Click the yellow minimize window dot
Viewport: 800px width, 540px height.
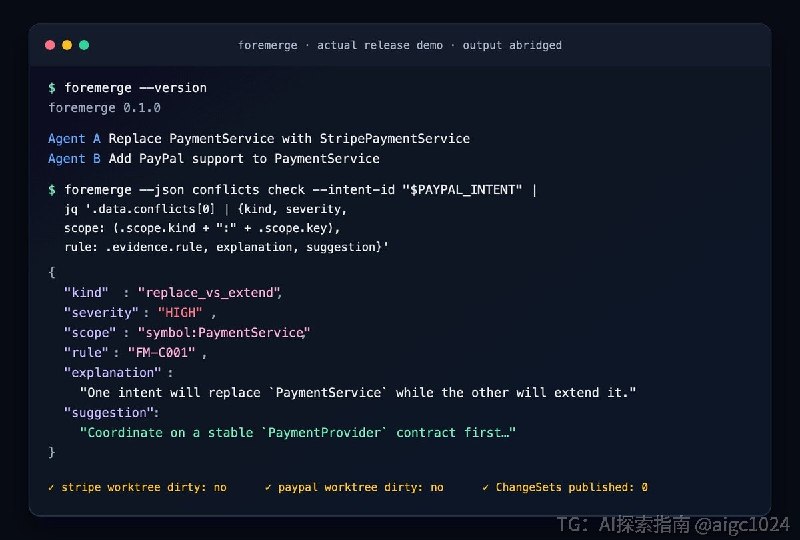click(x=67, y=45)
